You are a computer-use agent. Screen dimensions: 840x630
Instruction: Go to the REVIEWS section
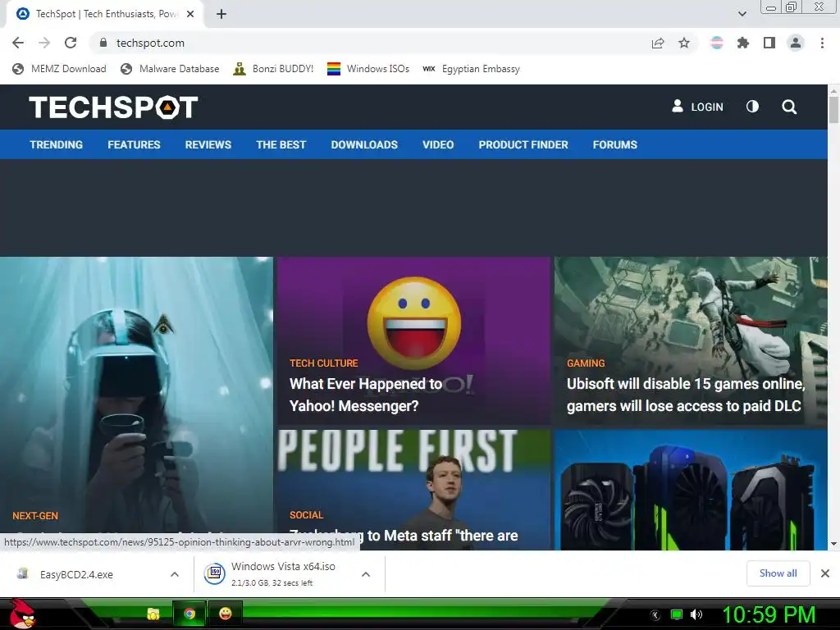[x=208, y=144]
